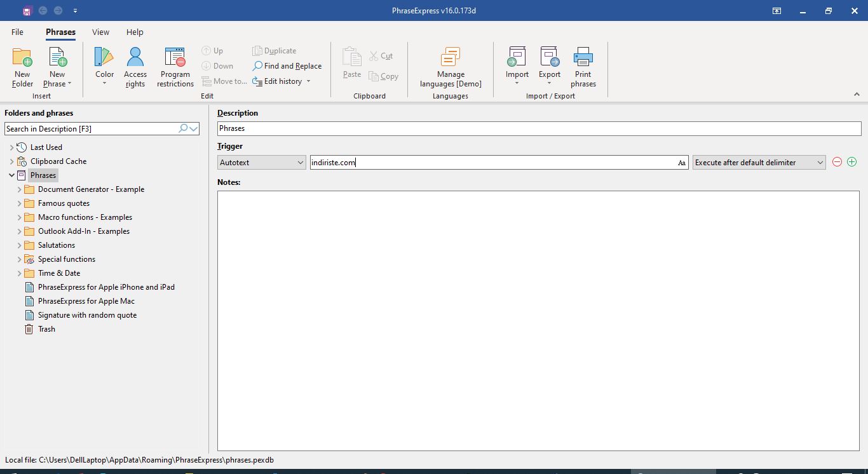Viewport: 868px width, 474px height.
Task: Open Manage languages [Demo]
Action: click(x=451, y=67)
